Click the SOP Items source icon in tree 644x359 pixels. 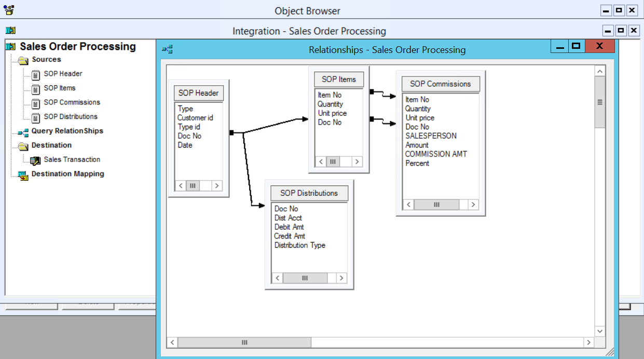(35, 89)
